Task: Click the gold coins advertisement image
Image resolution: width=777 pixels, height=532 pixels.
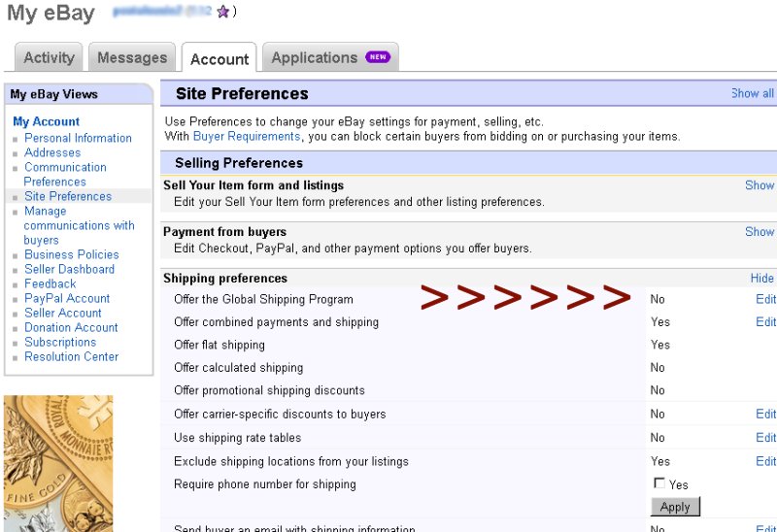Action: (58, 463)
